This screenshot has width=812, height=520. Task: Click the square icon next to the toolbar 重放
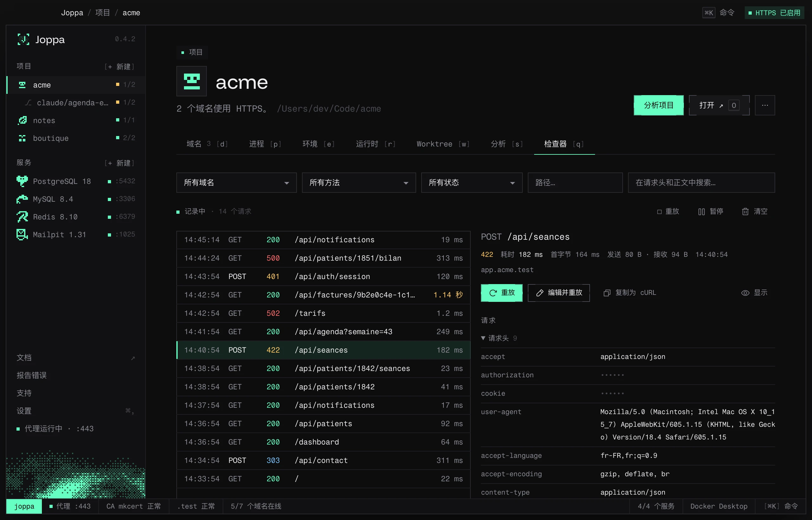click(x=659, y=212)
